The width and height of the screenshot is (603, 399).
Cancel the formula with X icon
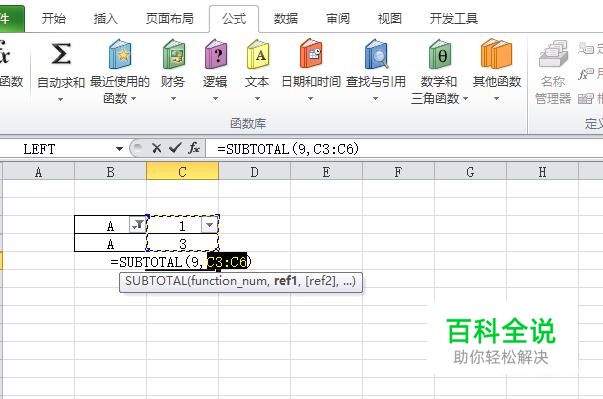157,148
